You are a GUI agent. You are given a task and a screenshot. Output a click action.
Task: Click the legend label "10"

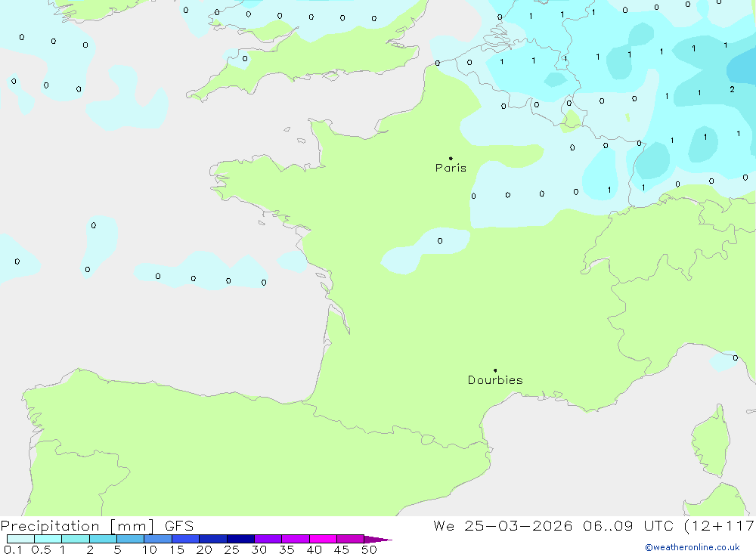(x=150, y=549)
